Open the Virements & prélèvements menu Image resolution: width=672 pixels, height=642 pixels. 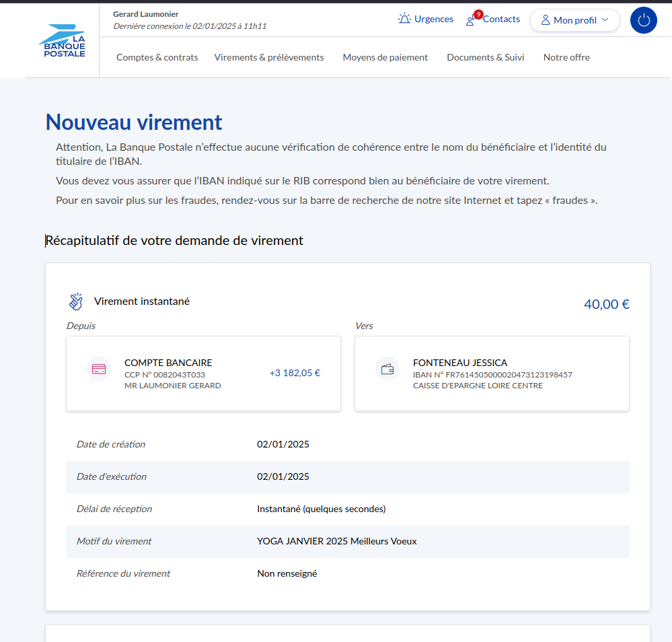point(269,57)
